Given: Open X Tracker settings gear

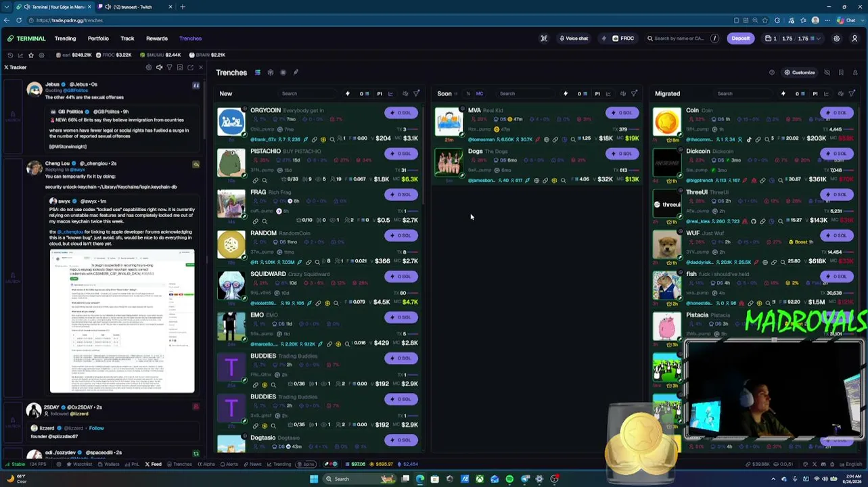Looking at the screenshot, I should point(149,68).
